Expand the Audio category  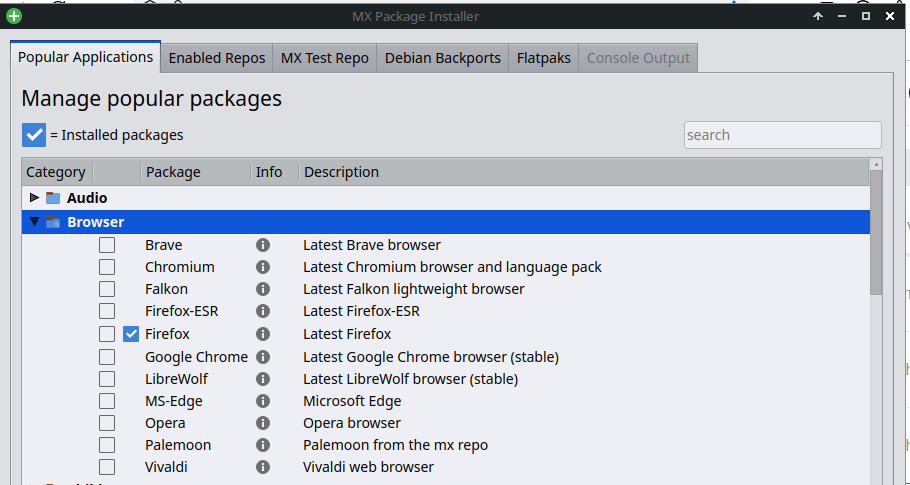pyautogui.click(x=34, y=198)
